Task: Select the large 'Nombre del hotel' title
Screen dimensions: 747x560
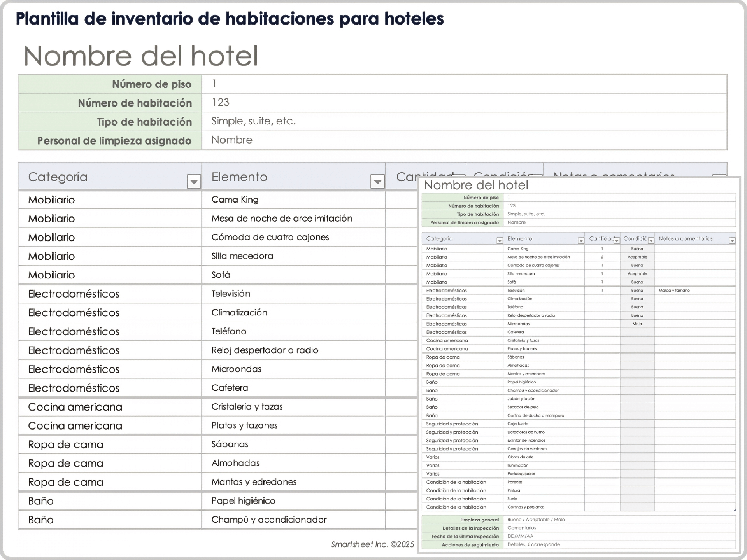Action: click(141, 56)
